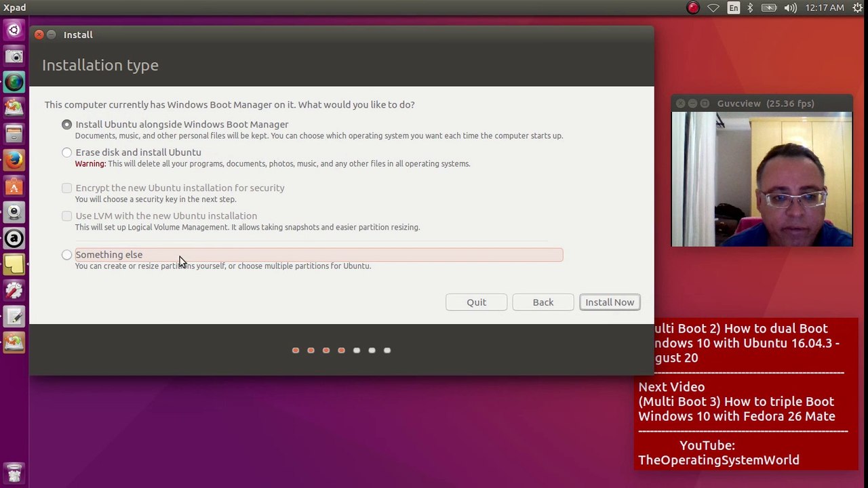
Task: Open the yellow Xpad sticky note icon
Action: 14,264
